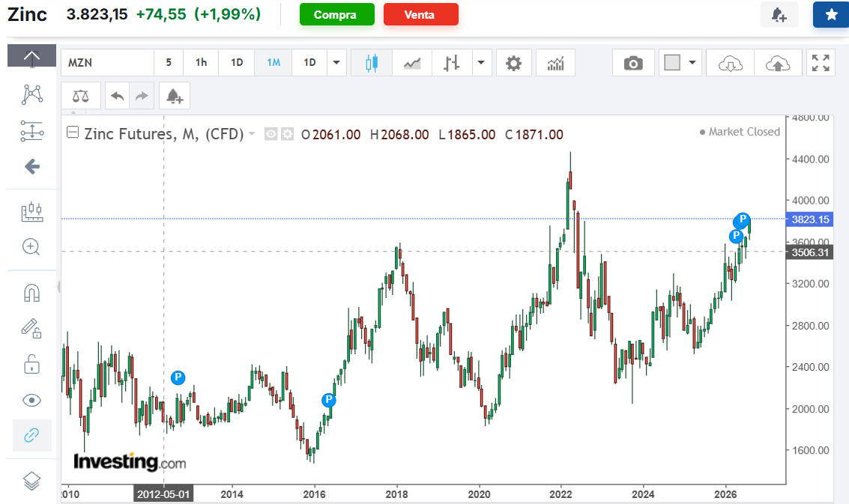Add Zinc to watchlist with the star button
Screen dimensions: 849x504
831,15
